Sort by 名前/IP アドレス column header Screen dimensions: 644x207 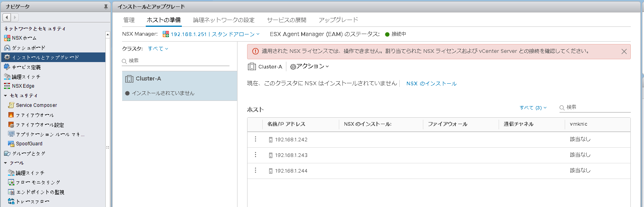coord(286,124)
